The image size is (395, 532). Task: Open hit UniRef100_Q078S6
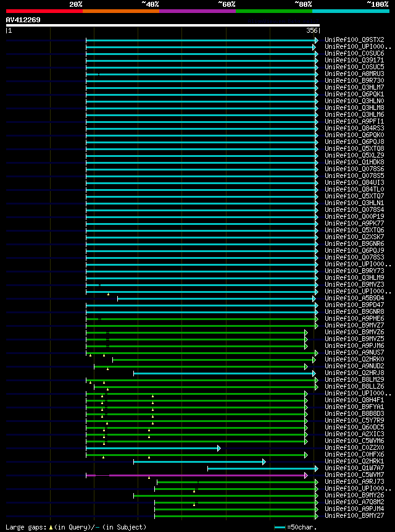pyautogui.click(x=354, y=169)
